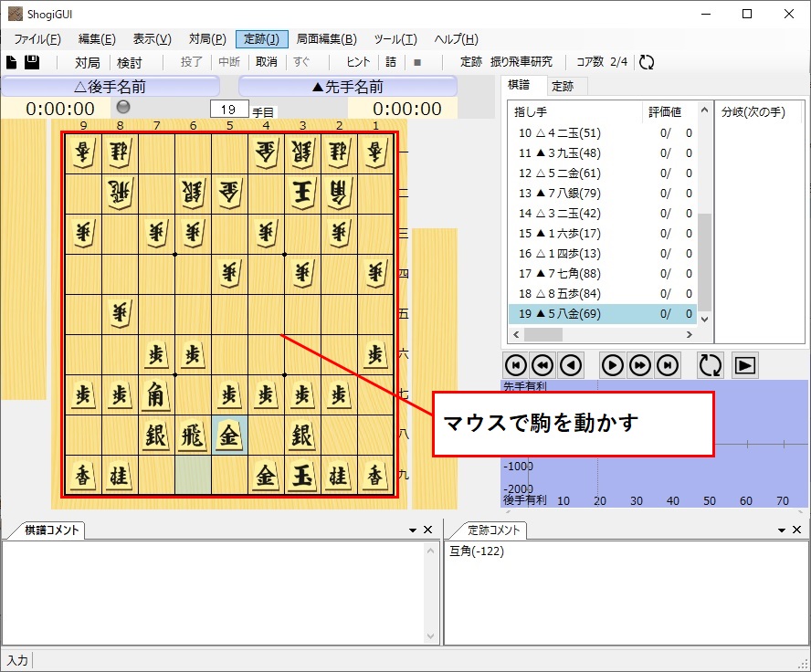811x672 pixels.
Task: Click the 詰 toolbar button
Action: (391, 63)
